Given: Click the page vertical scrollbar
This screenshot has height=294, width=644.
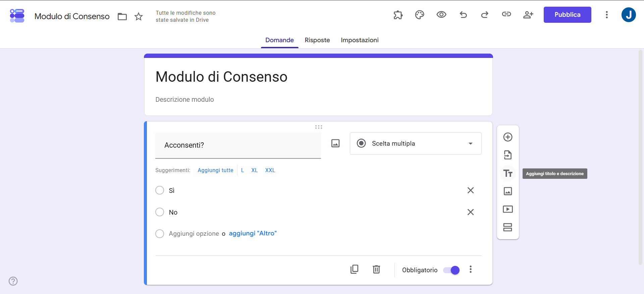Looking at the screenshot, I should (x=640, y=157).
